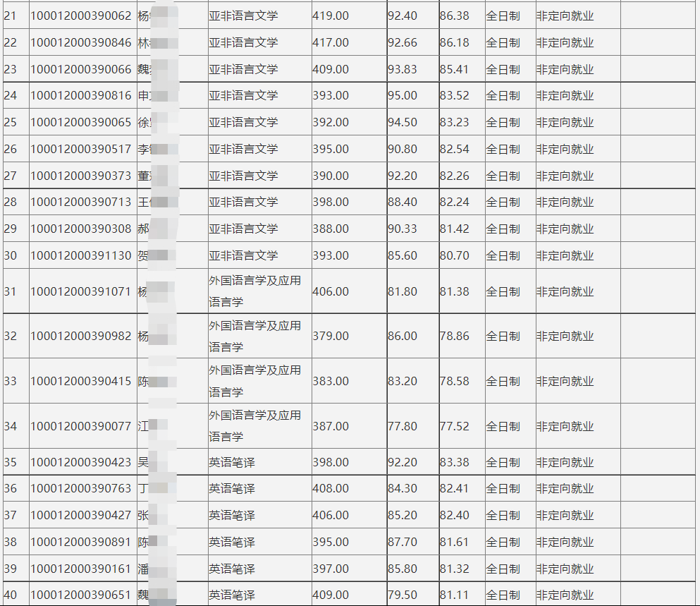700x606 pixels.
Task: Click row number 33
Action: (11, 381)
